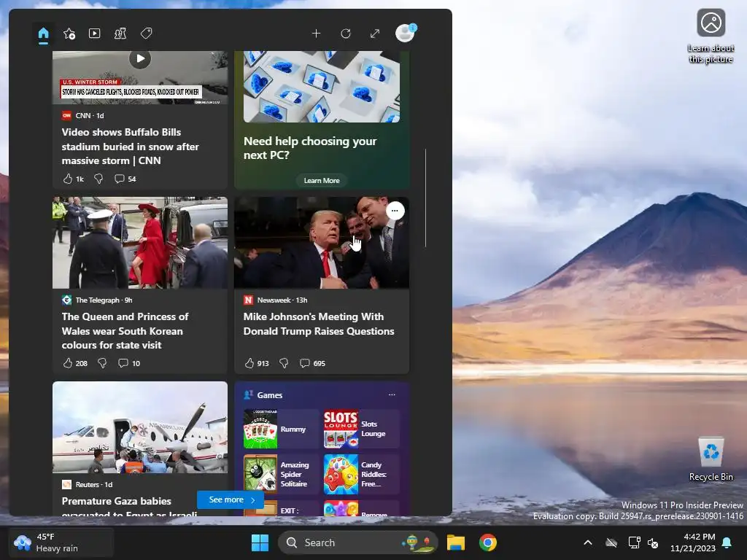The height and width of the screenshot is (560, 747).
Task: Open the Reuters airplane photo
Action: (x=140, y=427)
